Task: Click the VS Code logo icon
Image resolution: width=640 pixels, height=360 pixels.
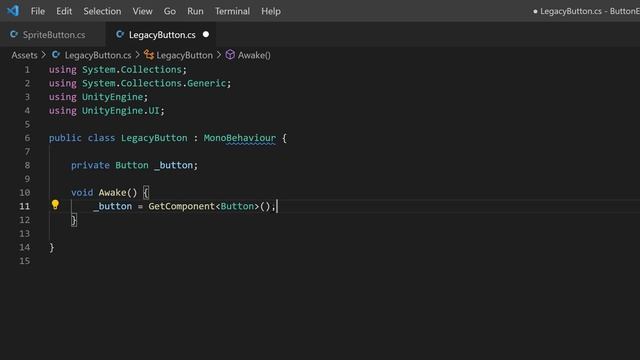Action: [x=13, y=11]
